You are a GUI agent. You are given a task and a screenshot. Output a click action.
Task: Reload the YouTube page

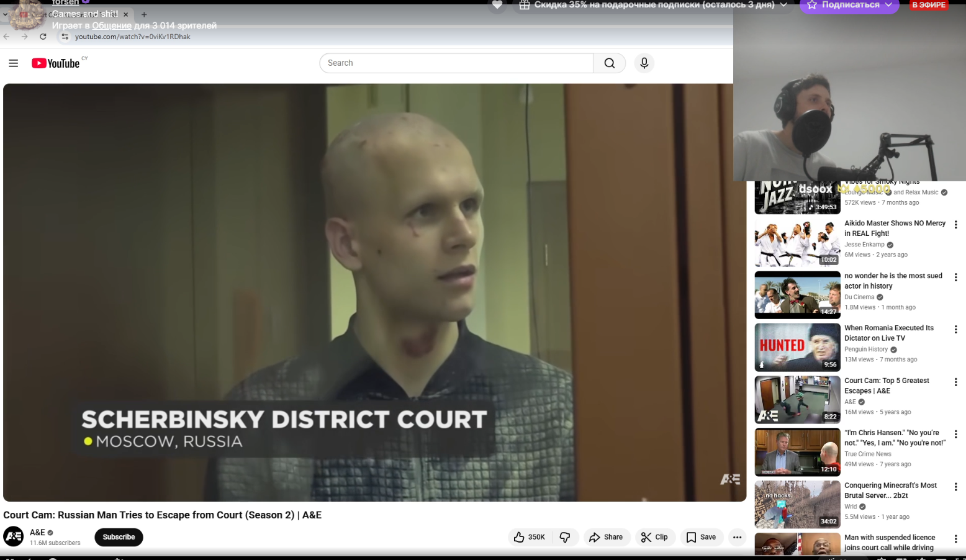tap(43, 37)
